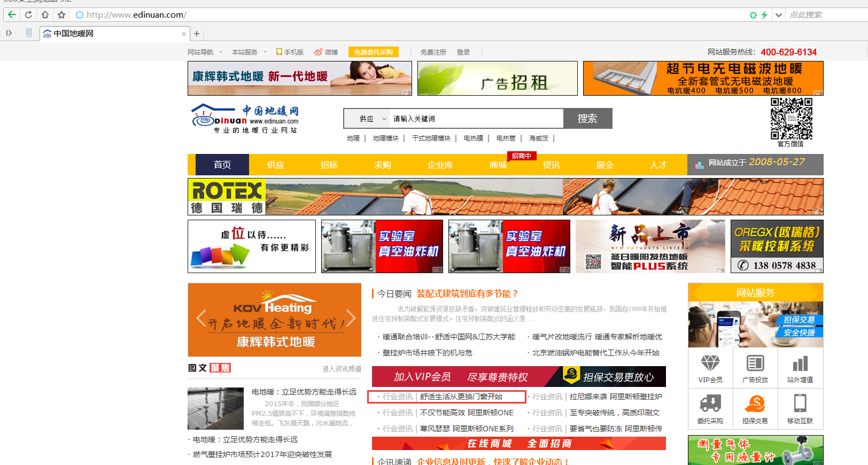Select the 招标 navigation tab
868x465 pixels.
click(329, 165)
